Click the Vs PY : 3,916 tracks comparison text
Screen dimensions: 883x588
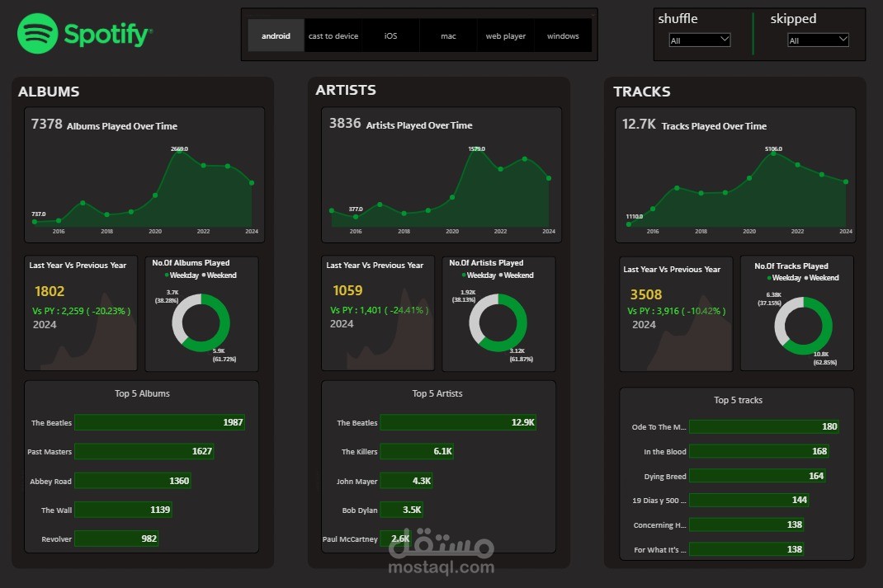pyautogui.click(x=677, y=311)
